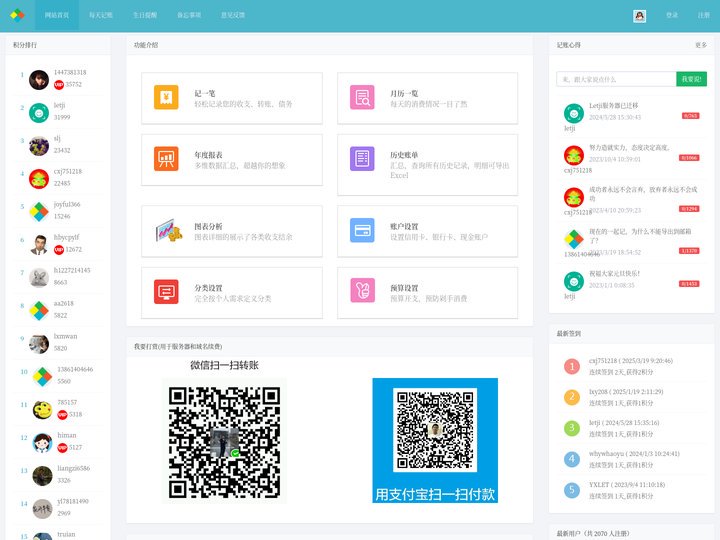Screen dimensions: 720x540
Task: Go to the 每天记账 nav tab
Action: [x=101, y=15]
